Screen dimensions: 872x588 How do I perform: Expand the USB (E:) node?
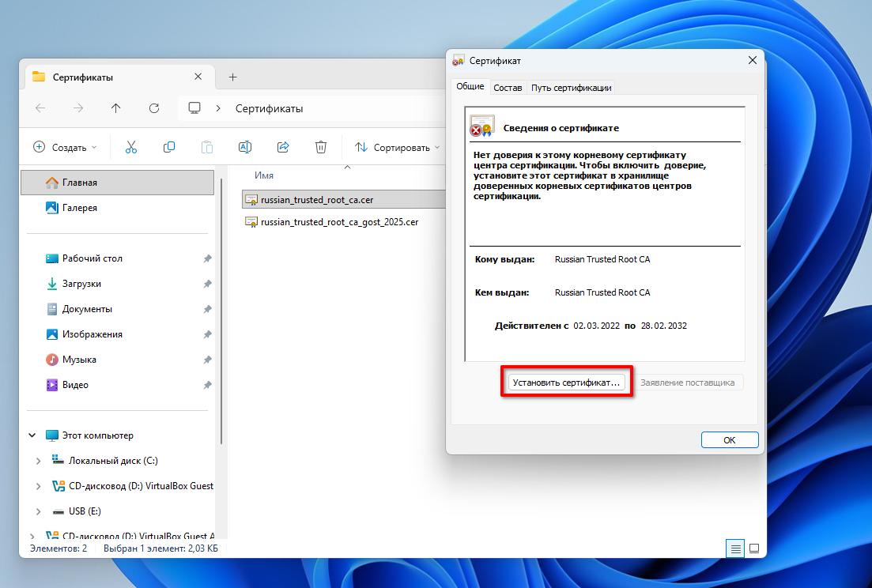tap(38, 511)
